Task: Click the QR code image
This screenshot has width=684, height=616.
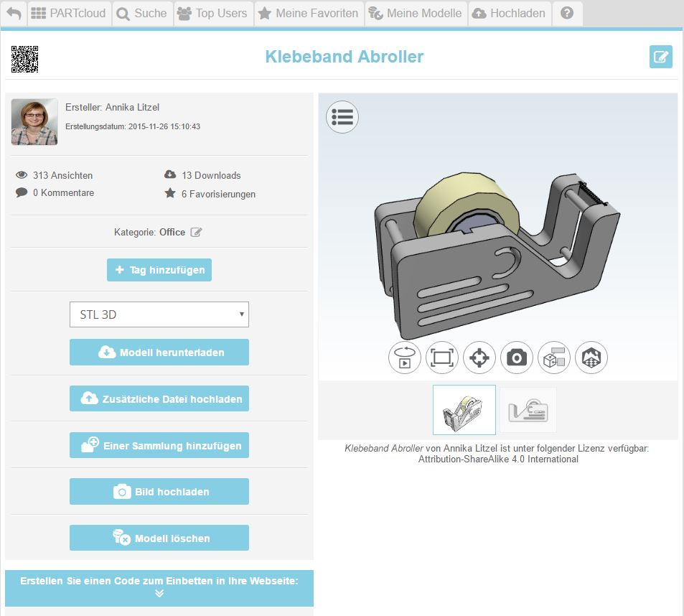Action: pyautogui.click(x=25, y=60)
